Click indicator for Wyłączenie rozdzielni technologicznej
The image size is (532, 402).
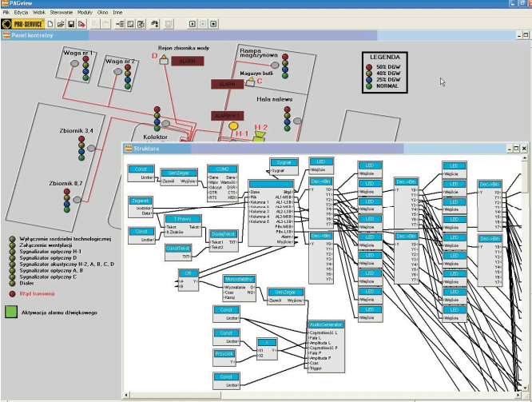click(x=12, y=239)
